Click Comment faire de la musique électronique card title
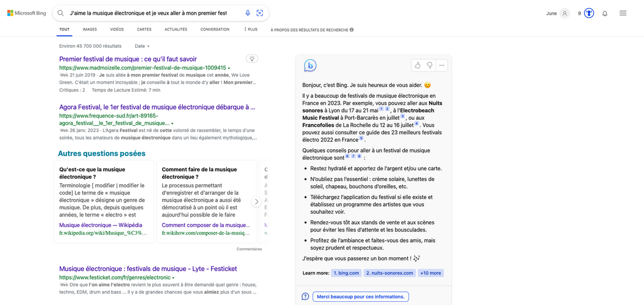The height and width of the screenshot is (305, 644). click(x=199, y=173)
